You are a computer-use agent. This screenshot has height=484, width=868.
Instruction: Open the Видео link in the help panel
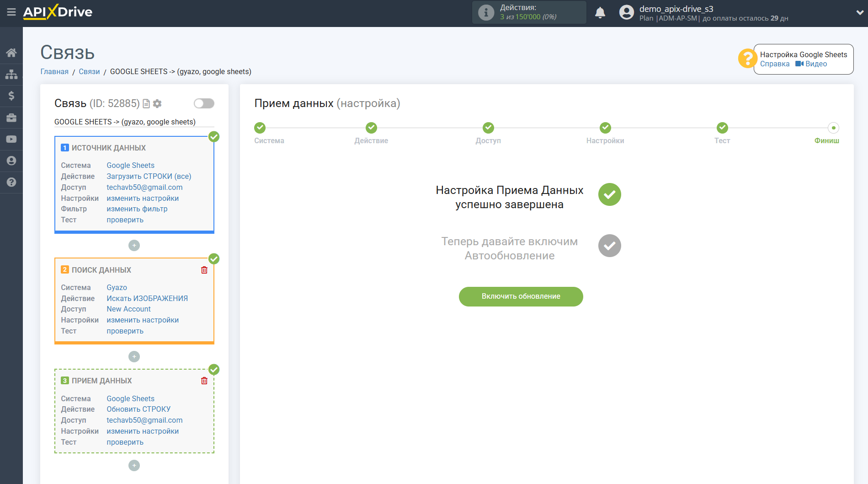815,64
